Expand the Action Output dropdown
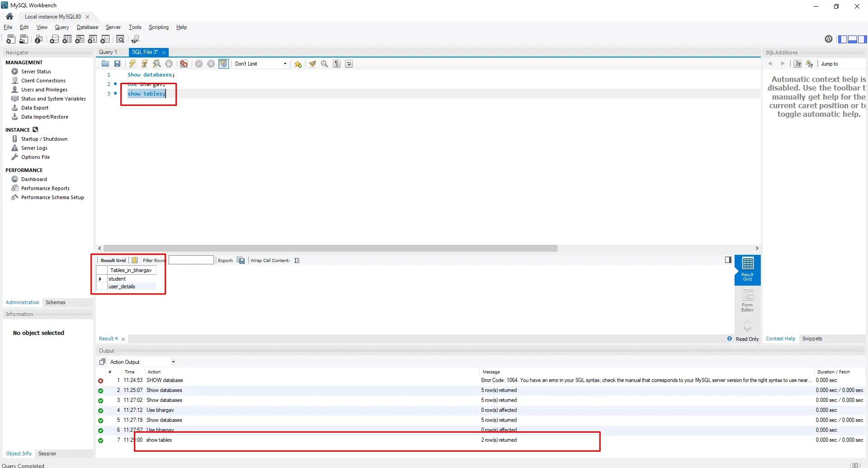Image resolution: width=868 pixels, height=468 pixels. pyautogui.click(x=173, y=362)
